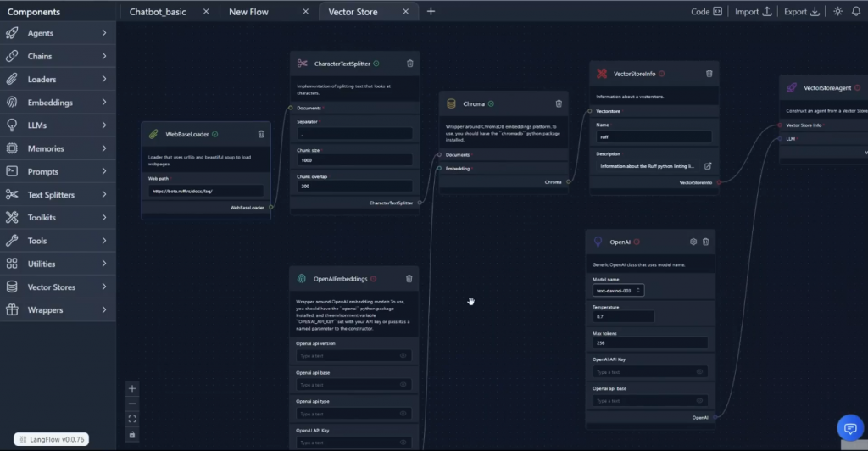Expand the Agents category

[104, 33]
